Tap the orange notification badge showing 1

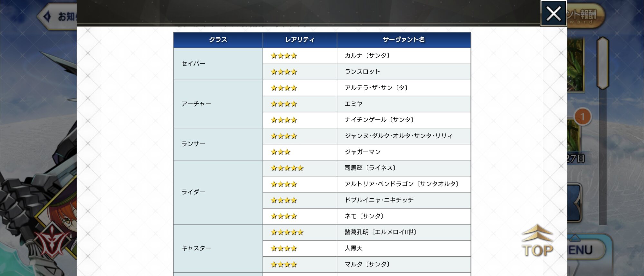coord(582,116)
